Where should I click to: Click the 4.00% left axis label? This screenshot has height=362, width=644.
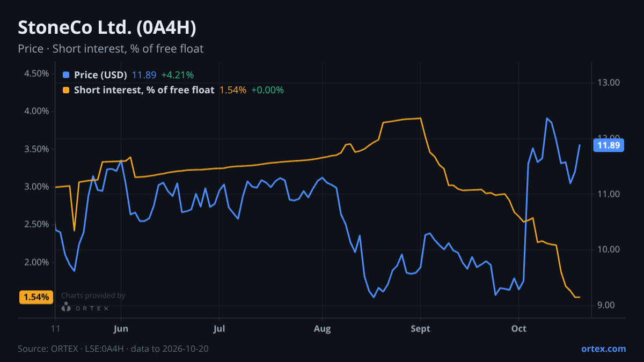pyautogui.click(x=36, y=112)
